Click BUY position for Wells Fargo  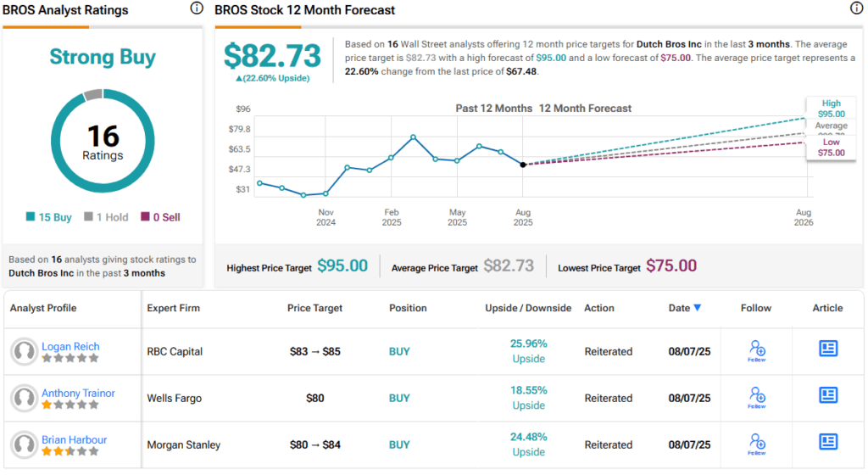pyautogui.click(x=399, y=398)
